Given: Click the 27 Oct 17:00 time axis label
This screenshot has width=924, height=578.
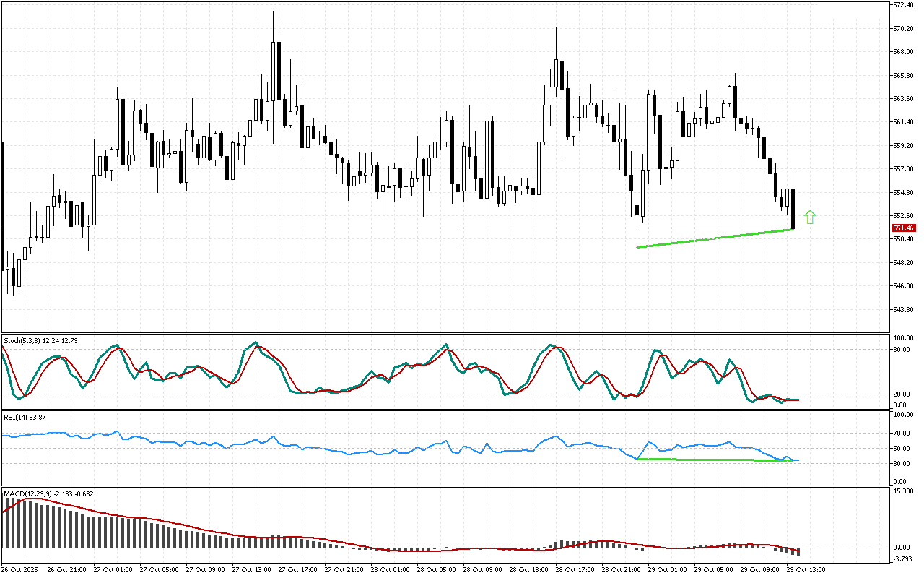Looking at the screenshot, I should [297, 570].
